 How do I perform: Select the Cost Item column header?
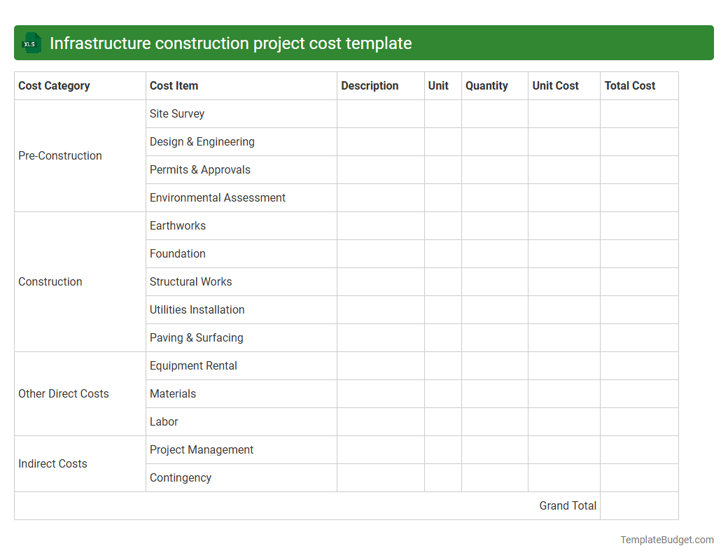pos(174,85)
